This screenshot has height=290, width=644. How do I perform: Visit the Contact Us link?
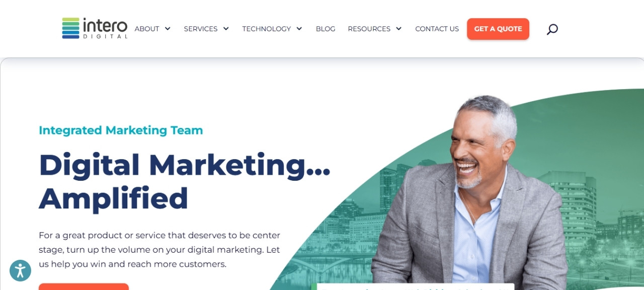437,29
